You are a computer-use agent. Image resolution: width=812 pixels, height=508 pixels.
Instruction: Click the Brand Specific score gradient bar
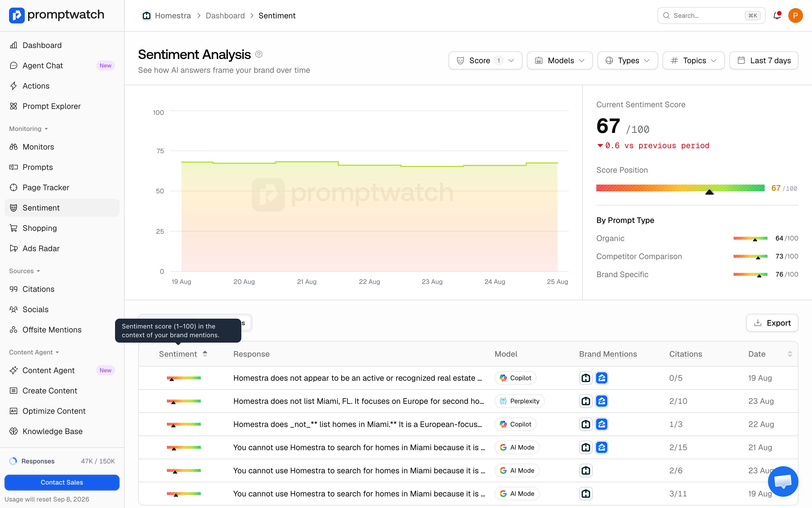[750, 275]
